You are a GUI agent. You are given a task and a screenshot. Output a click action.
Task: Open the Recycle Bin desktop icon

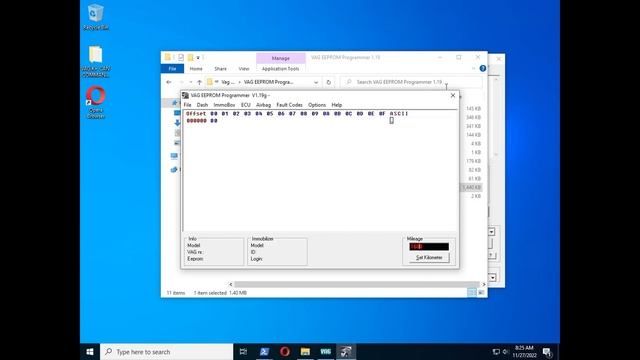click(x=96, y=17)
